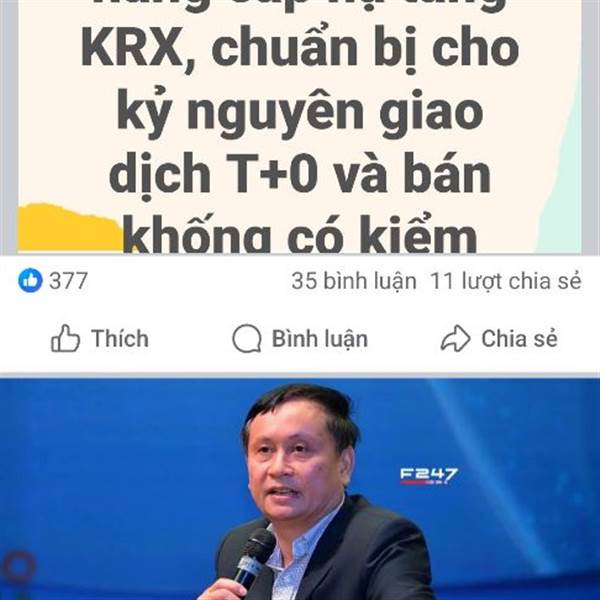Screen dimensions: 600x600
Task: Click the dark ring icon overlapping the photo
Action: point(18,568)
